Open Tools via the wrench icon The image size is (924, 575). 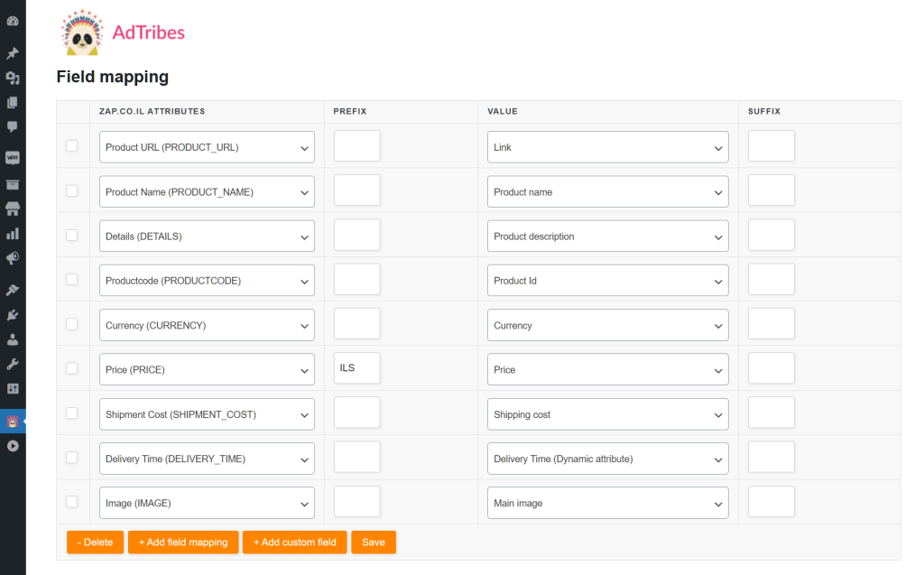point(13,364)
